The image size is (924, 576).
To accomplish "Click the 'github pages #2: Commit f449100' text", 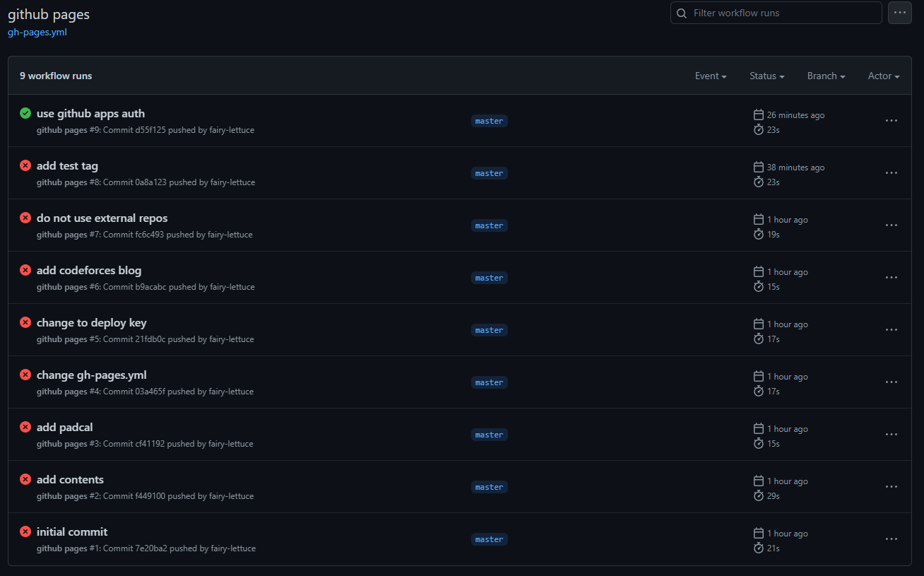I will pos(101,496).
